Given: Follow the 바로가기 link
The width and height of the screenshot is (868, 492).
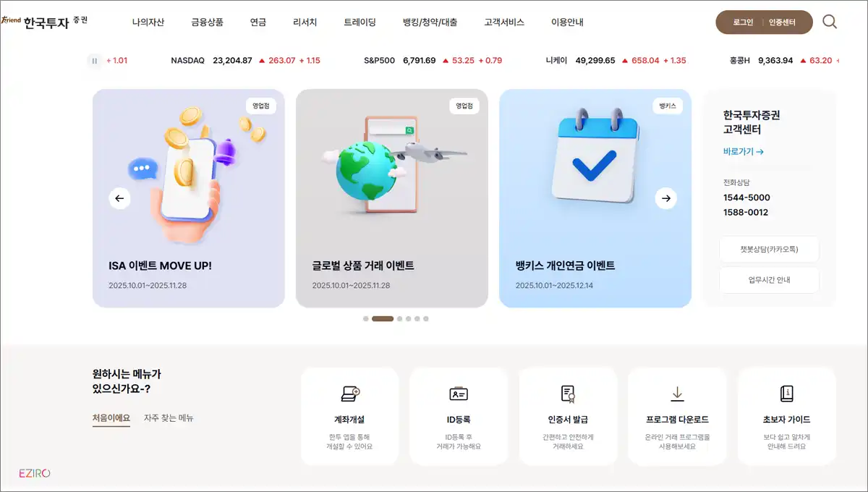Looking at the screenshot, I should (744, 152).
